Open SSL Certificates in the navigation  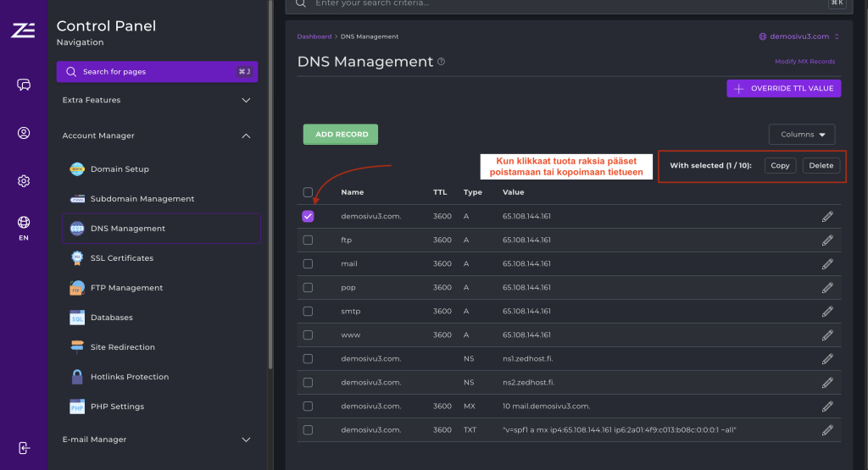tap(122, 258)
